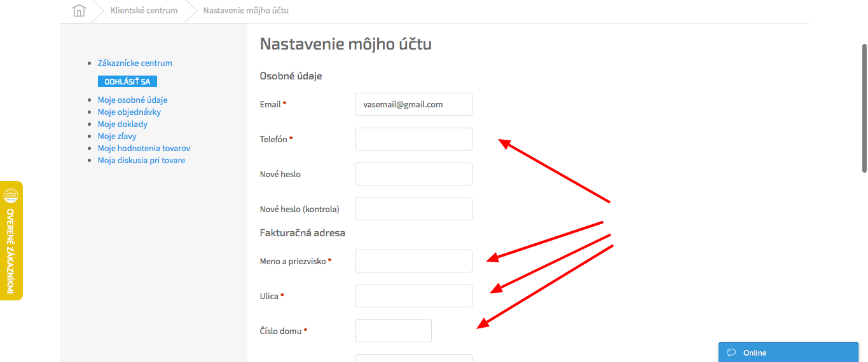Open Klientské centrum breadcrumb

pos(144,10)
